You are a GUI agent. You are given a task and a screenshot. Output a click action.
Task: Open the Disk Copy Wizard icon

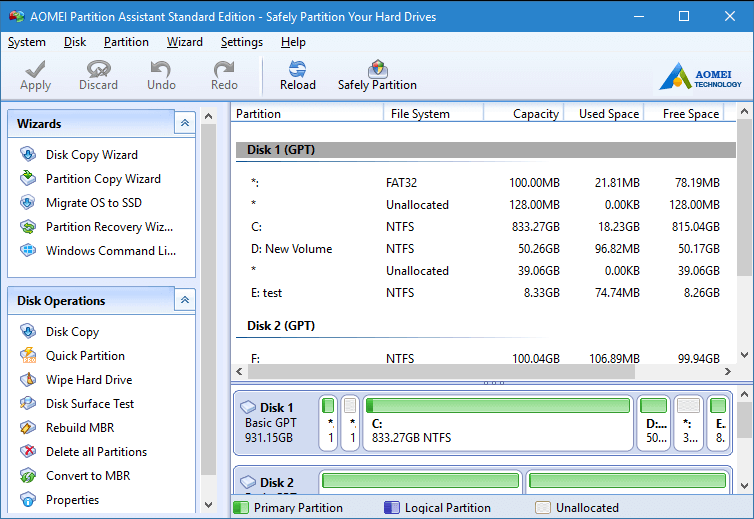coord(28,154)
